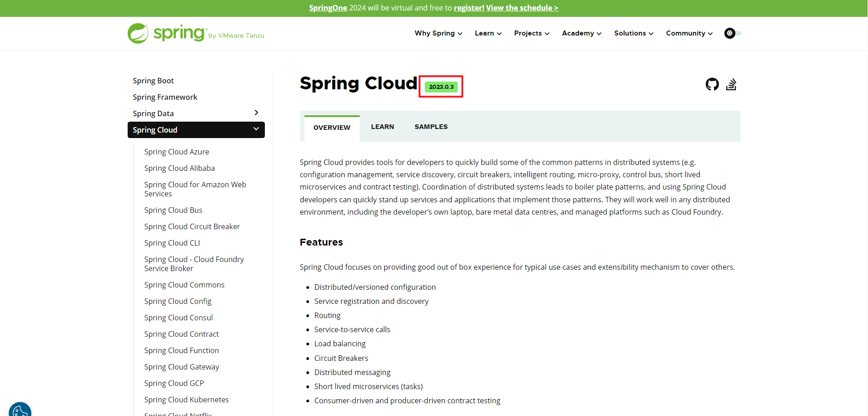Open Spring Cloud Circuit Breaker project
The height and width of the screenshot is (416, 868).
[x=192, y=226]
